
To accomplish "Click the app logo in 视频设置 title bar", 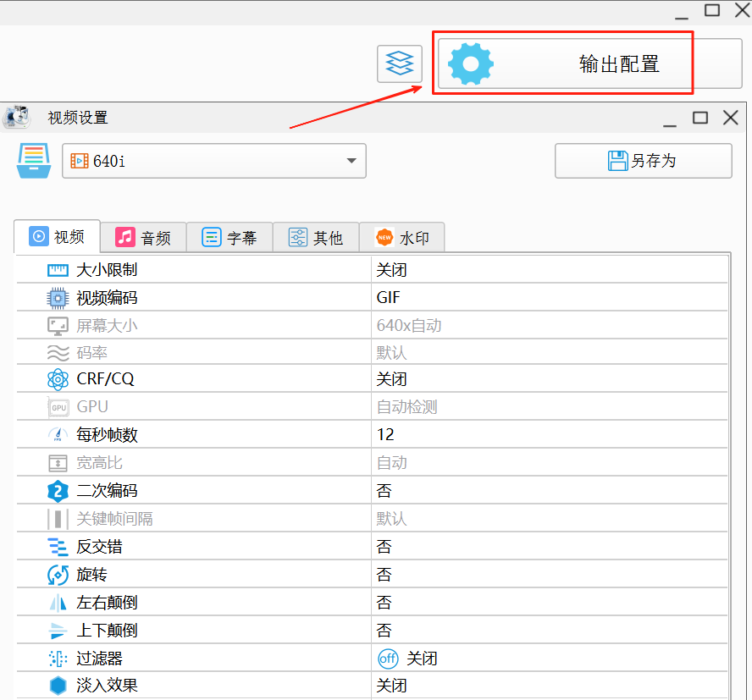I will coord(17,117).
